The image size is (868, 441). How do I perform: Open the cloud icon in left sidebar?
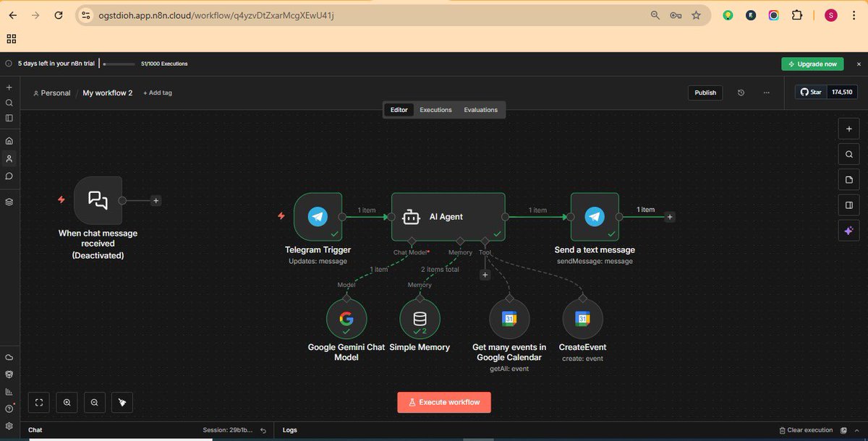[x=9, y=357]
